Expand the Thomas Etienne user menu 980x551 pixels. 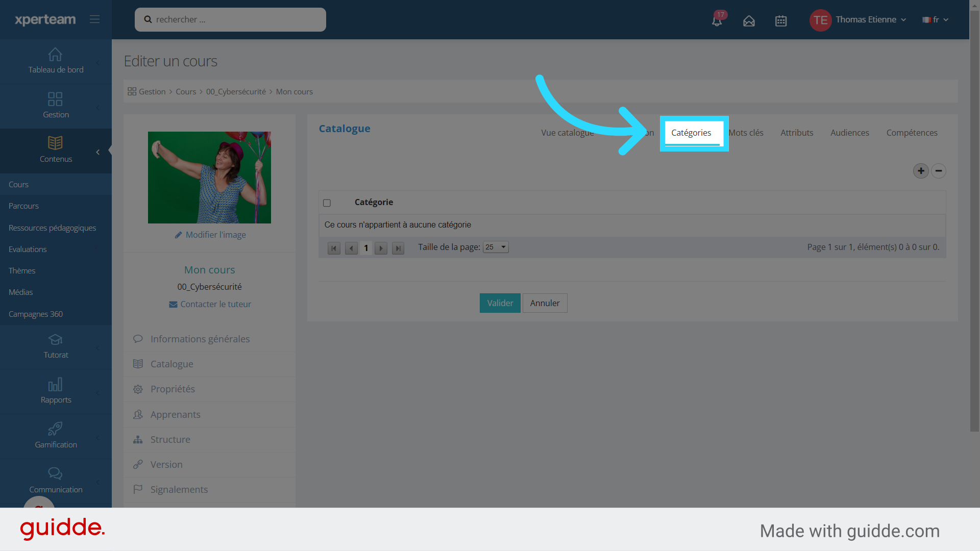pyautogui.click(x=866, y=20)
